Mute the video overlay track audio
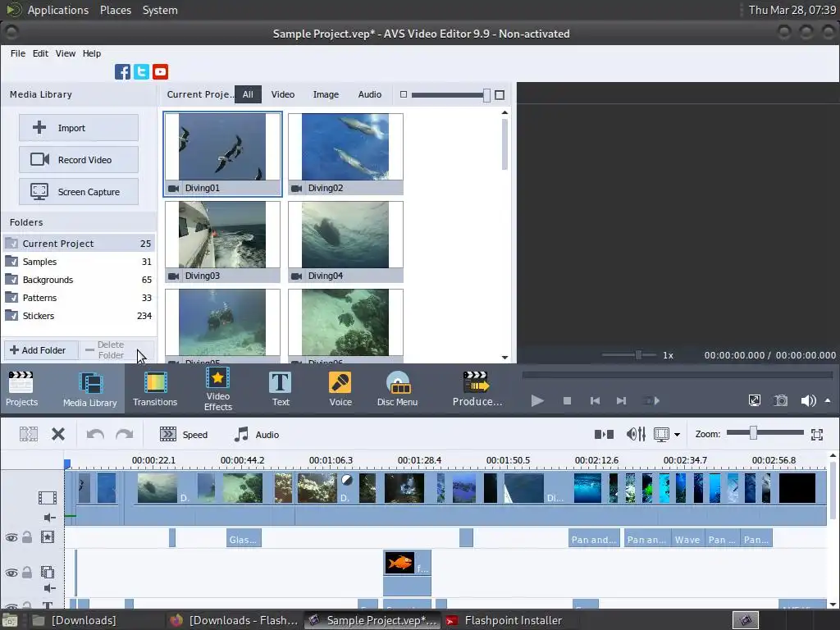The image size is (840, 630). point(49,588)
